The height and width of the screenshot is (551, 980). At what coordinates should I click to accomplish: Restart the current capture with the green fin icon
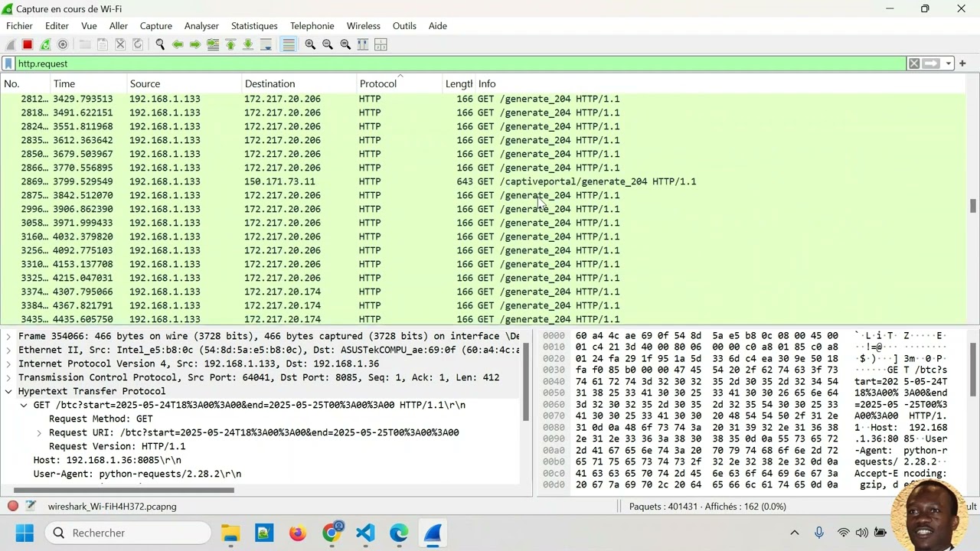click(45, 44)
